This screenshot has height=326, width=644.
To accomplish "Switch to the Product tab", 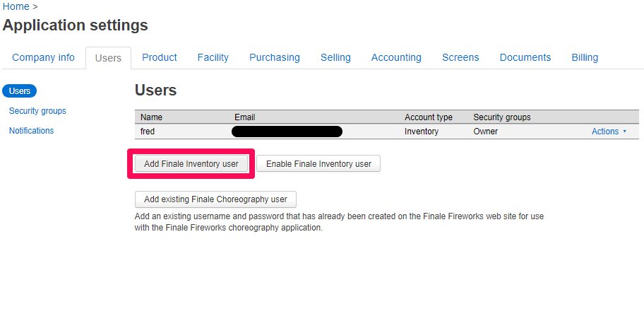I will 160,58.
